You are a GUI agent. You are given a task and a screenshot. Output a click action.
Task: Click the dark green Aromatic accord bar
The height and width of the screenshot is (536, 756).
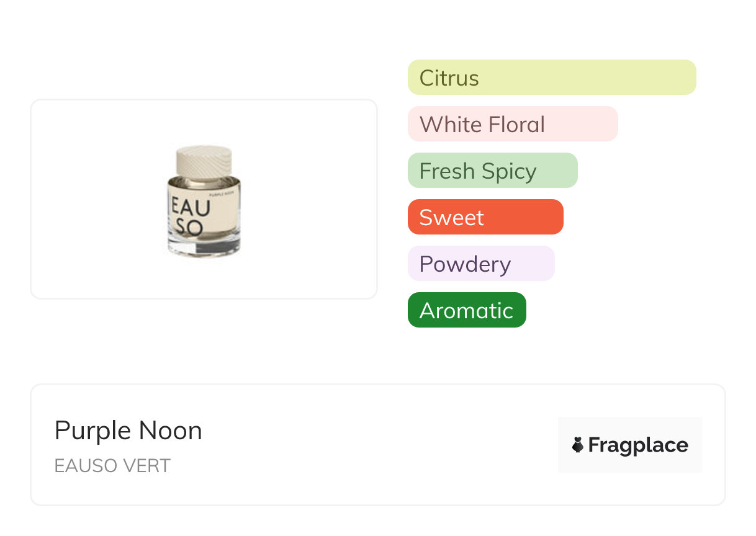466,310
